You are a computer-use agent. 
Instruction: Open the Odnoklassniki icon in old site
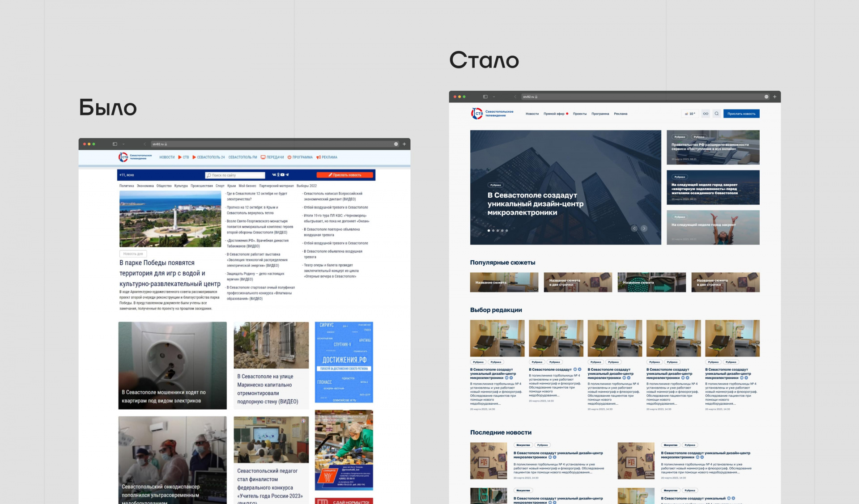point(278,175)
